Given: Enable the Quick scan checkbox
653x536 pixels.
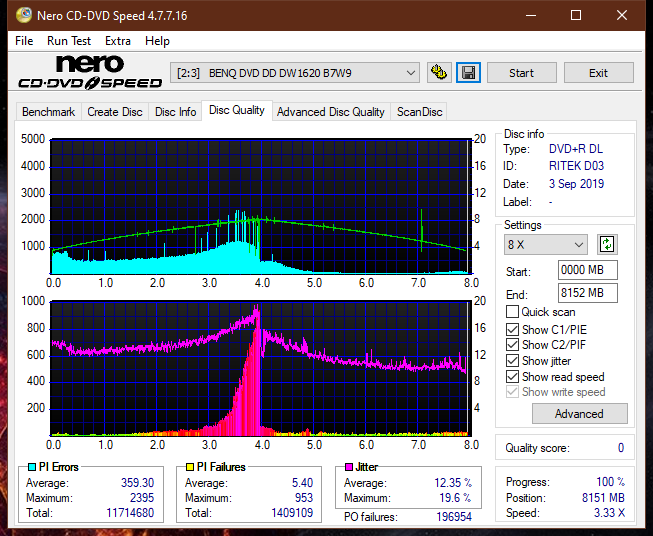Looking at the screenshot, I should (512, 312).
